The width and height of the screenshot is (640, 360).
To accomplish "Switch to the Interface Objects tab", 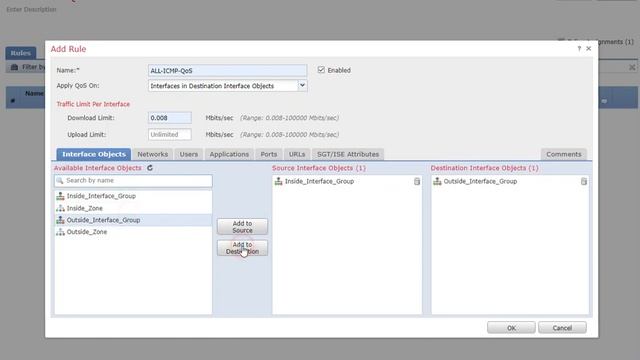I will click(x=94, y=154).
